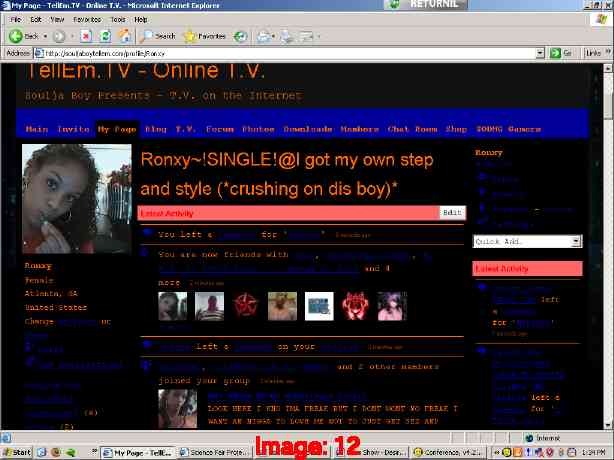Click the first friend thumbnail in the row
Viewport: 614px width, 460px height.
click(x=173, y=306)
